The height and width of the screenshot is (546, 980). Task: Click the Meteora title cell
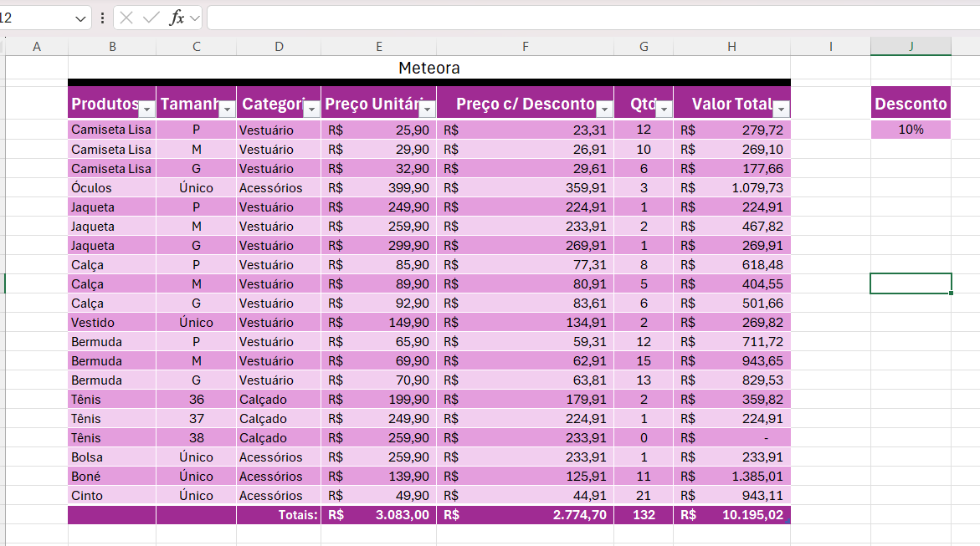click(428, 68)
